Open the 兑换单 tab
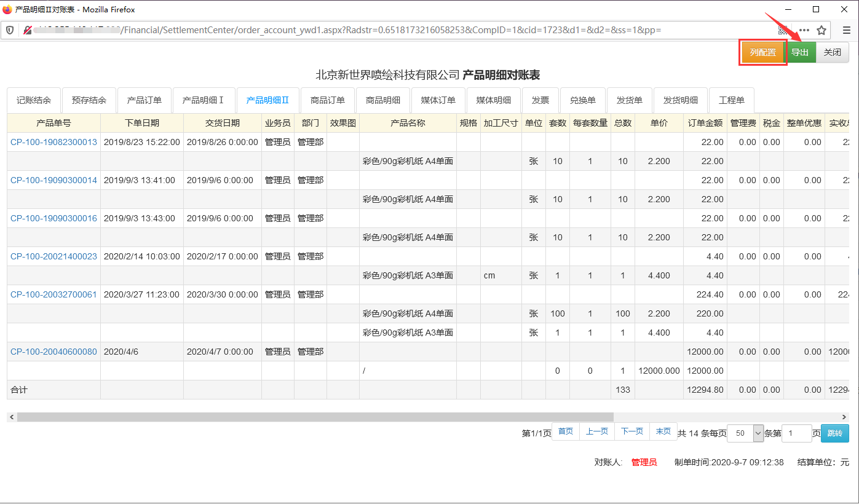859x504 pixels. [582, 100]
